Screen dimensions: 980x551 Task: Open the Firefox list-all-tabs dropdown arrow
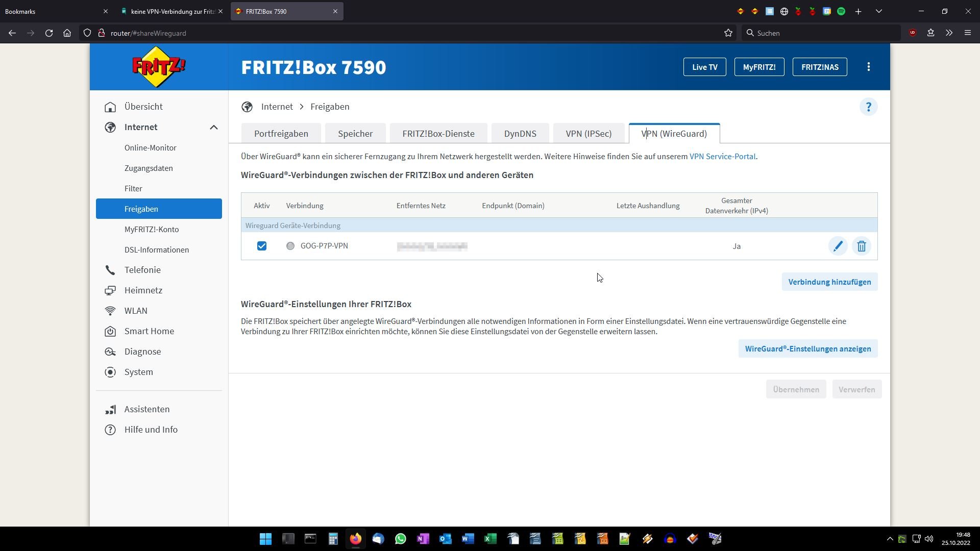tap(879, 11)
